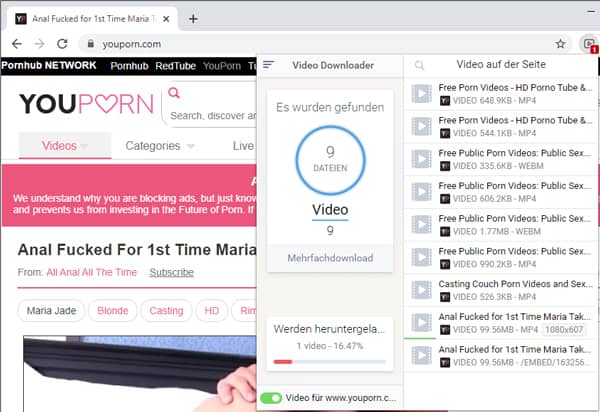The height and width of the screenshot is (412, 600).
Task: Click the Casting tag
Action: coord(166,311)
